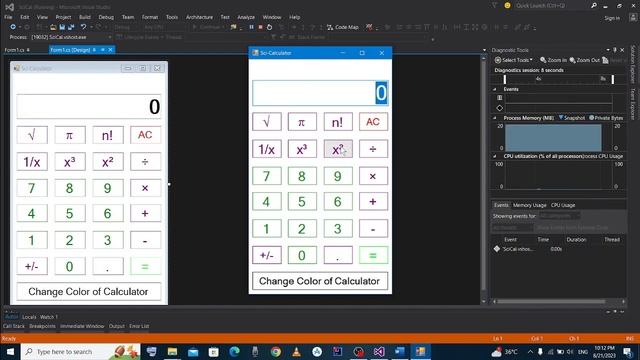Show hidden system tray icons
This screenshot has height=360, width=640.
(x=530, y=351)
